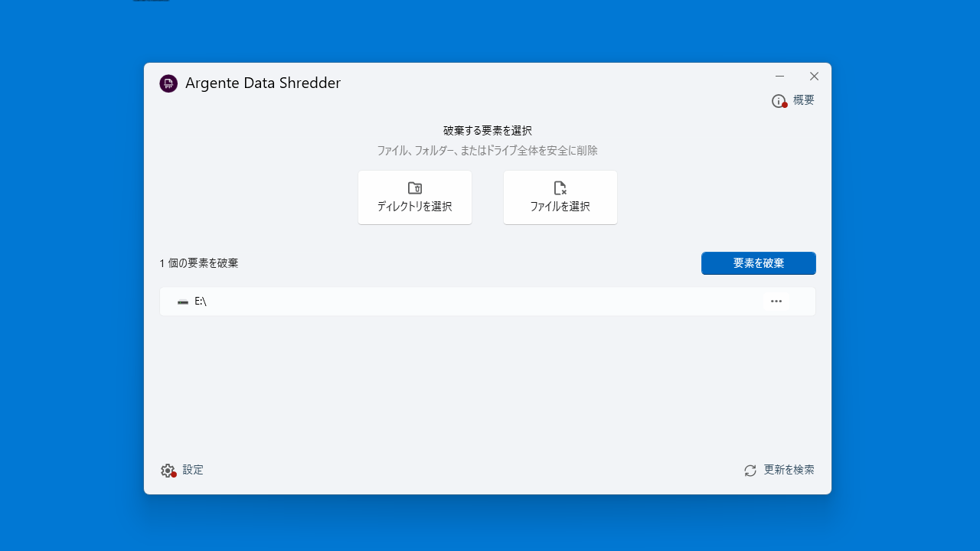
Task: Click the drive icon beside E:\
Action: pyautogui.click(x=183, y=302)
